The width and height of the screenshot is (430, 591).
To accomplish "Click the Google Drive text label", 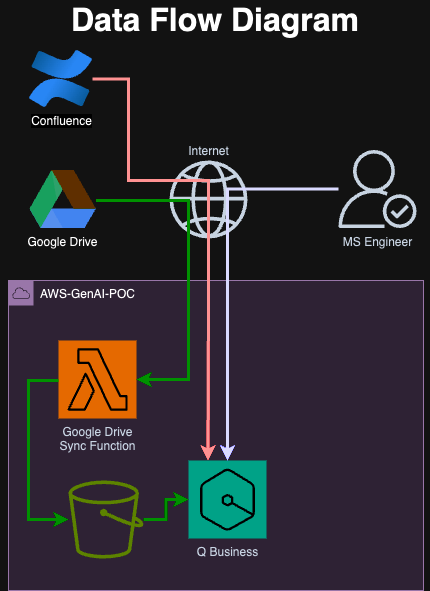I will [x=63, y=242].
